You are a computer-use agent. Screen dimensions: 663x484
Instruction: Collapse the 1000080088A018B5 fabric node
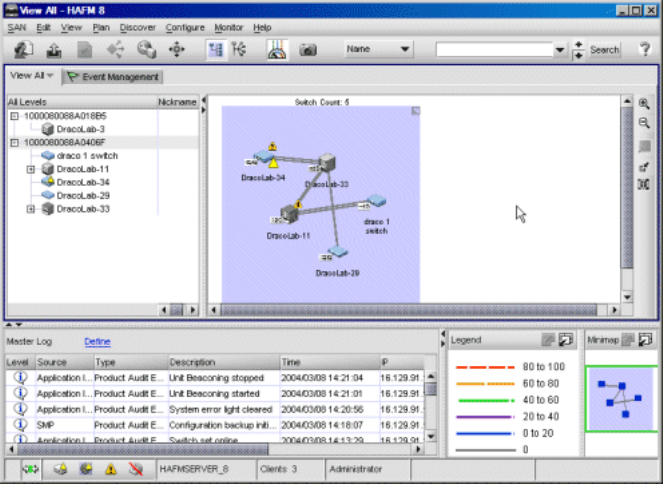(14, 116)
